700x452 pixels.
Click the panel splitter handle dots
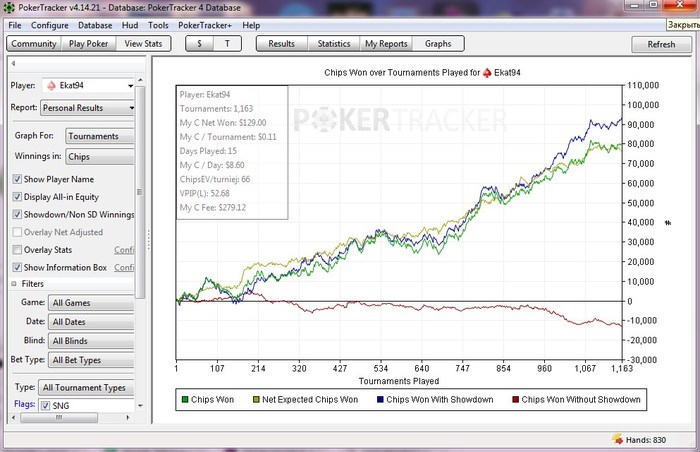[x=149, y=239]
